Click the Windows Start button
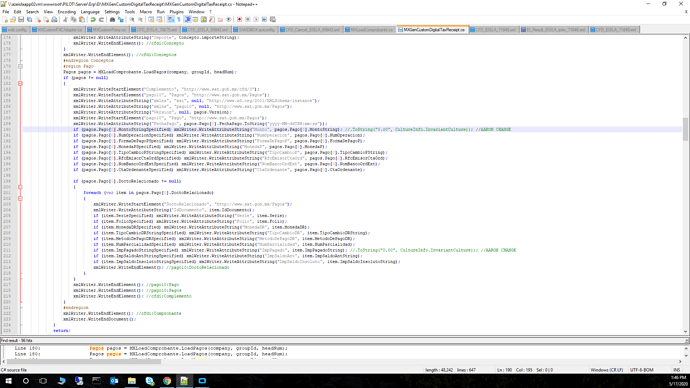This screenshot has height=388, width=690. coord(8,381)
